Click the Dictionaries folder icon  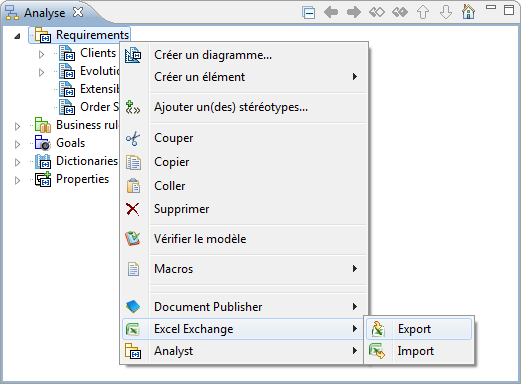pyautogui.click(x=43, y=161)
